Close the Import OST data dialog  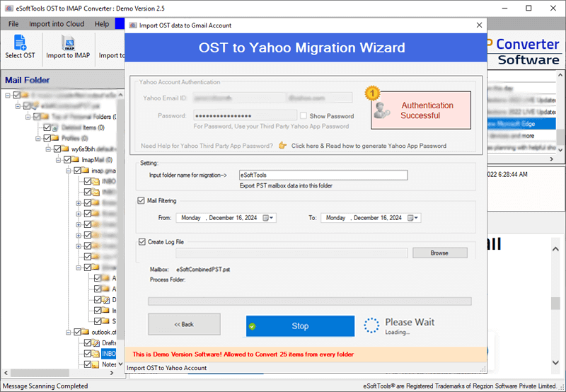pos(479,25)
